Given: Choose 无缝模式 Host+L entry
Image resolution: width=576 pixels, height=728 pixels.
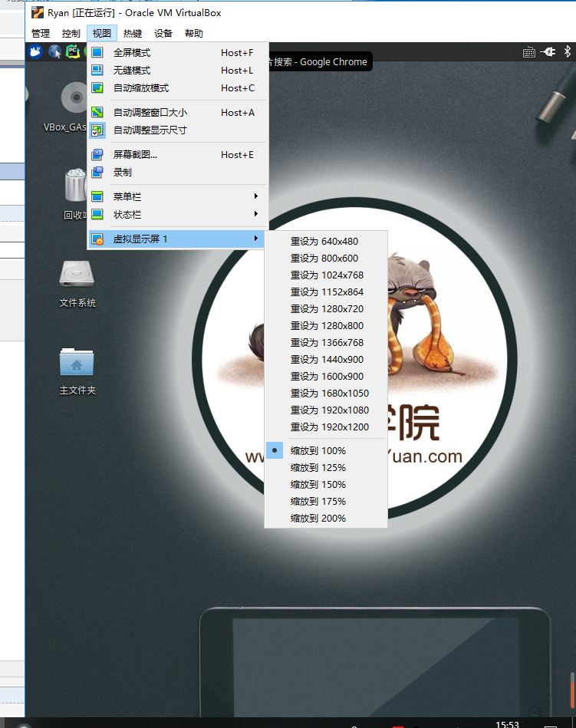Looking at the screenshot, I should 178,70.
